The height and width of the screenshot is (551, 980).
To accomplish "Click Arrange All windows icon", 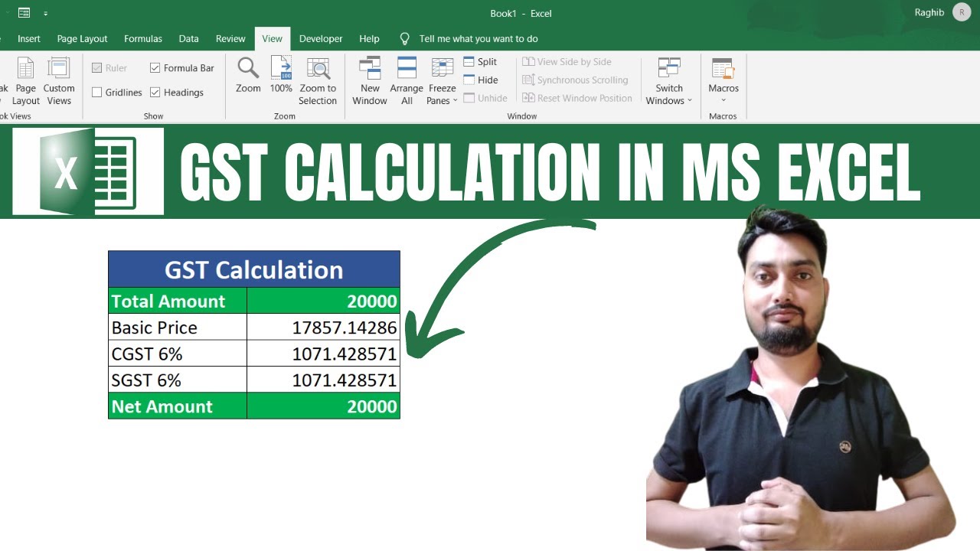I will tap(407, 68).
